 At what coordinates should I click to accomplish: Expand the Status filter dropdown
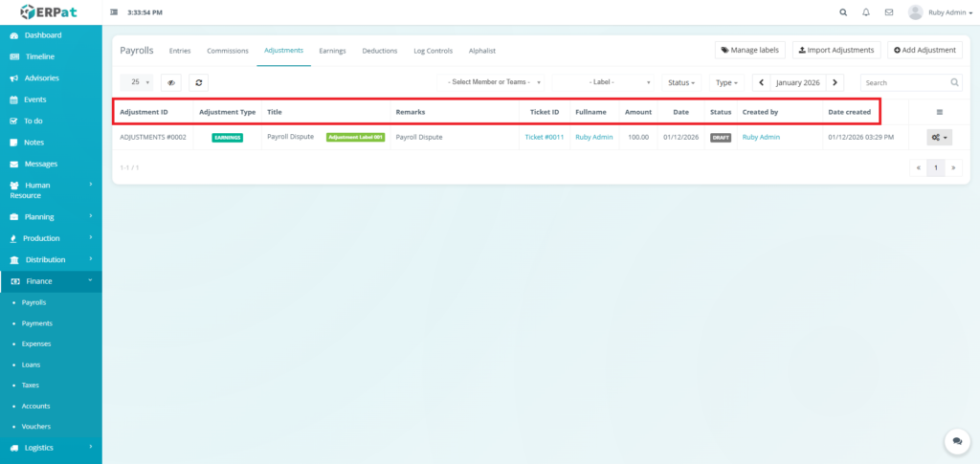(681, 83)
